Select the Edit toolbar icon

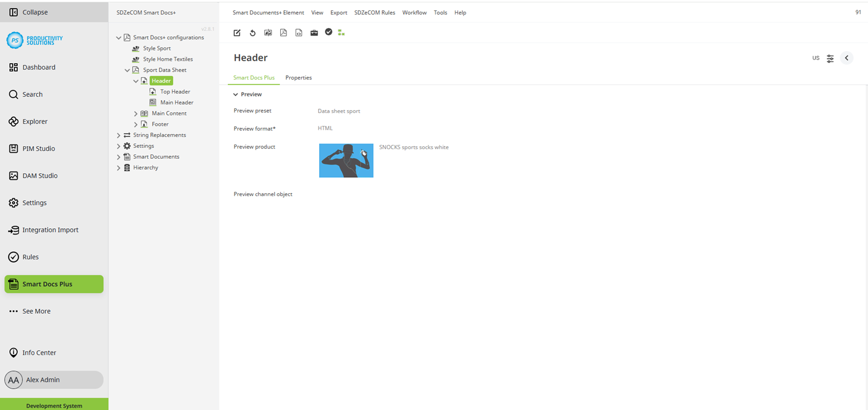click(237, 33)
